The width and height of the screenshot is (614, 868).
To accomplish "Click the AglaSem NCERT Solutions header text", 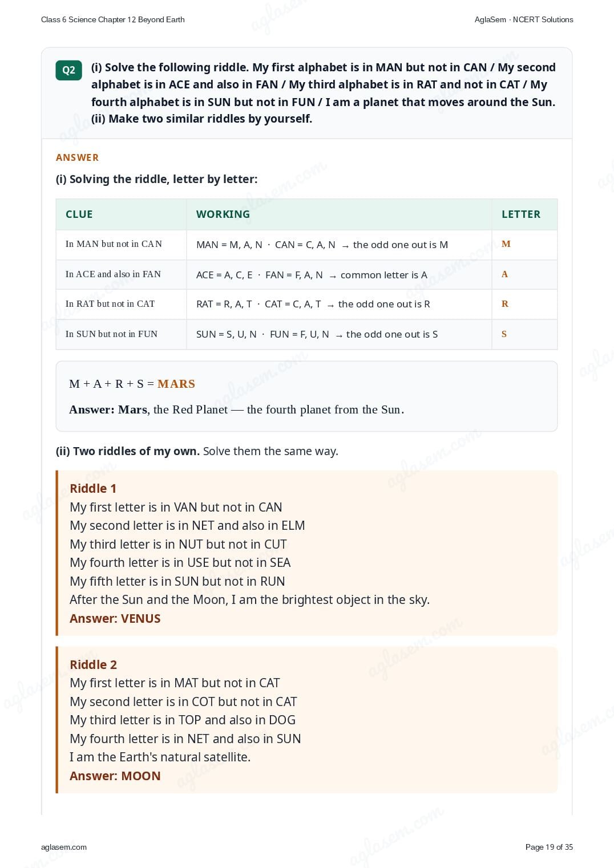I will pos(524,19).
